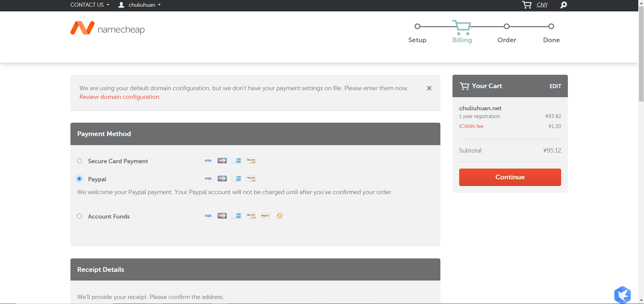Click the Setup progress circle marker
The width and height of the screenshot is (644, 304).
(417, 26)
